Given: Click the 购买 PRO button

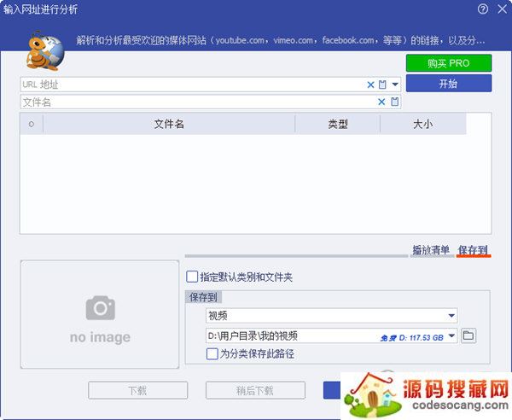Looking at the screenshot, I should coord(449,63).
